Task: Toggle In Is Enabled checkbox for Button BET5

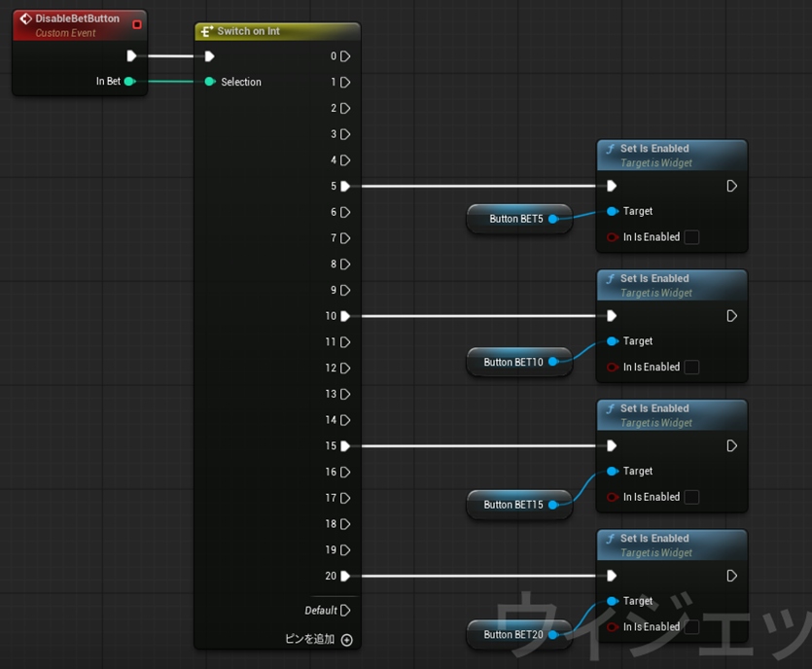Action: [691, 237]
